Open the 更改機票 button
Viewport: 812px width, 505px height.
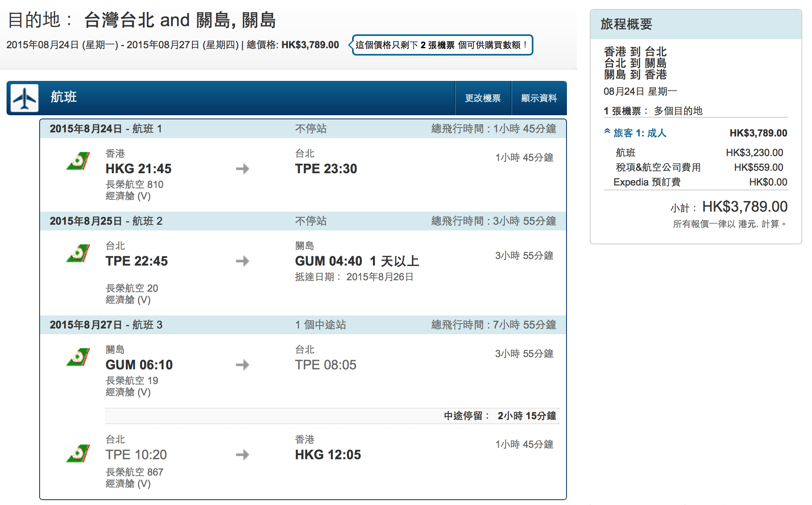(483, 98)
